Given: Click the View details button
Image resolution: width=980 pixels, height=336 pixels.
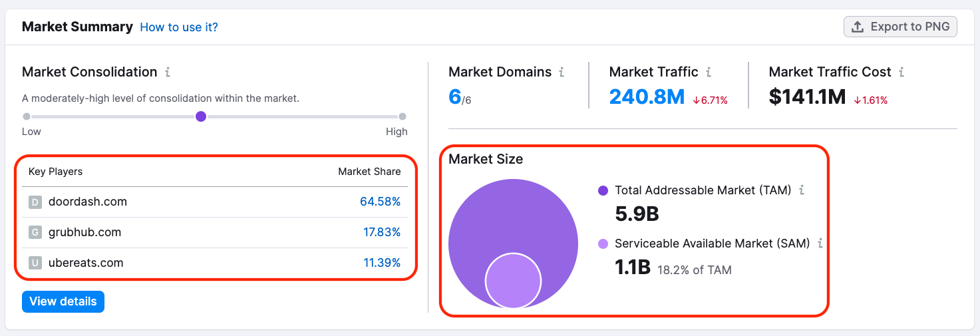Looking at the screenshot, I should [63, 301].
